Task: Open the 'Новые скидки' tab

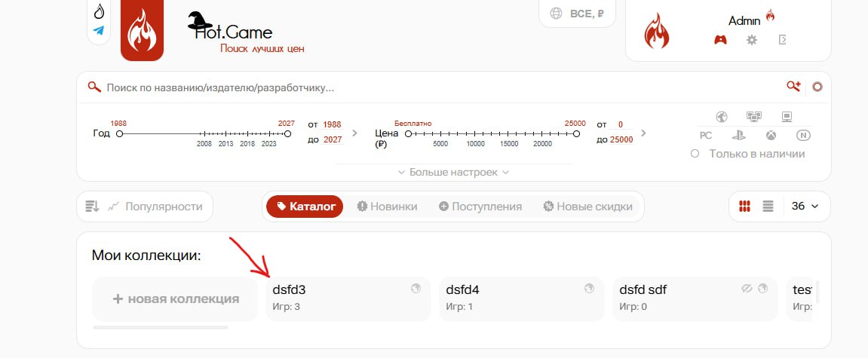Action: pyautogui.click(x=587, y=207)
